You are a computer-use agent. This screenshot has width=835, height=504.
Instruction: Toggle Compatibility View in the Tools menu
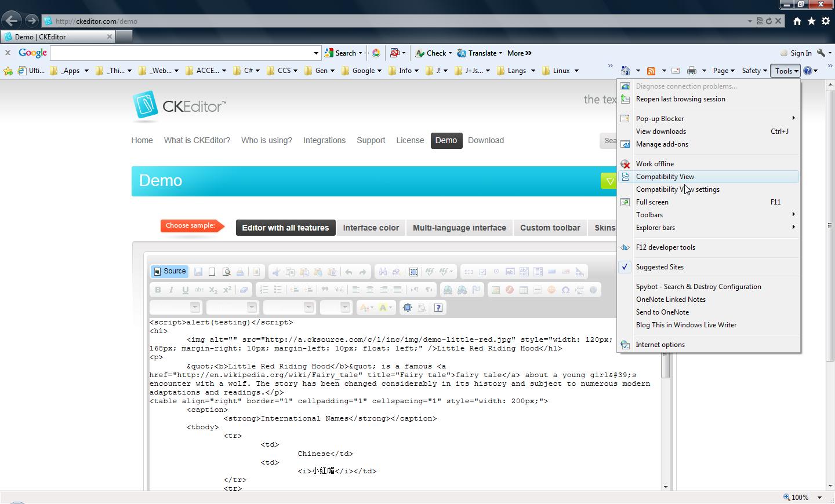(665, 177)
